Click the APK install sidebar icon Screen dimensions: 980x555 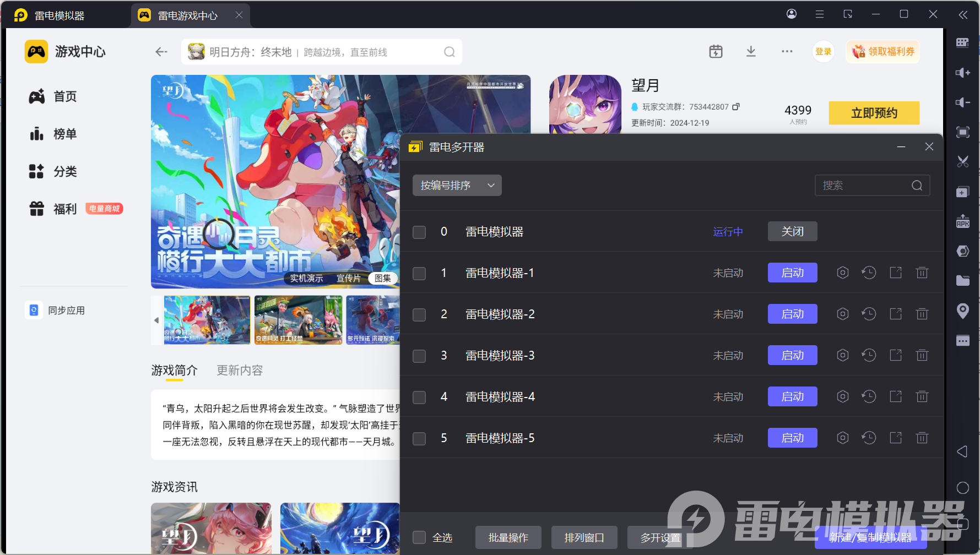click(x=962, y=221)
